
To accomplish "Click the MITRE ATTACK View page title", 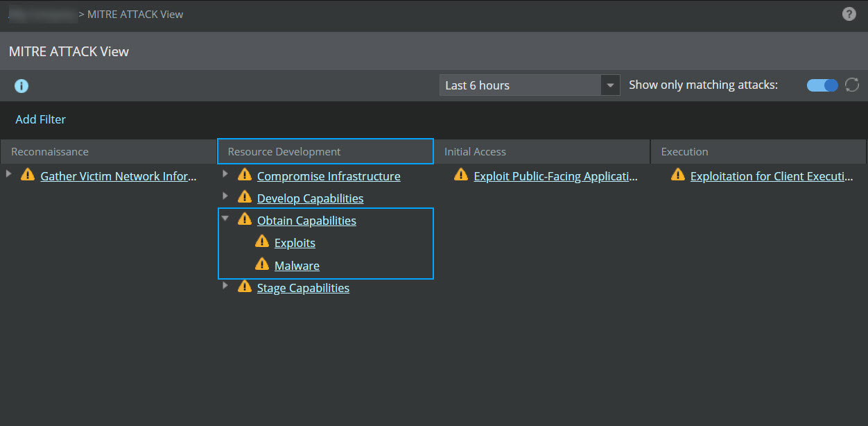I will (x=69, y=51).
